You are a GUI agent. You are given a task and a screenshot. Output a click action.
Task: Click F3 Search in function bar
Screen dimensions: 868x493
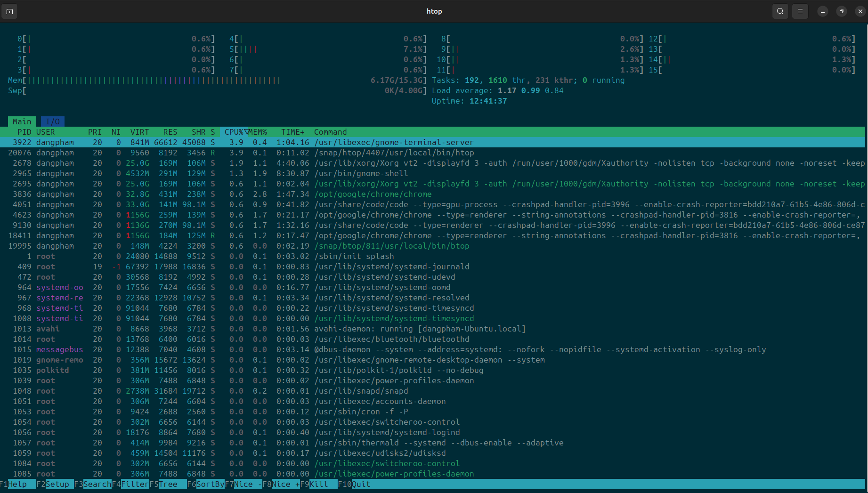click(x=93, y=484)
